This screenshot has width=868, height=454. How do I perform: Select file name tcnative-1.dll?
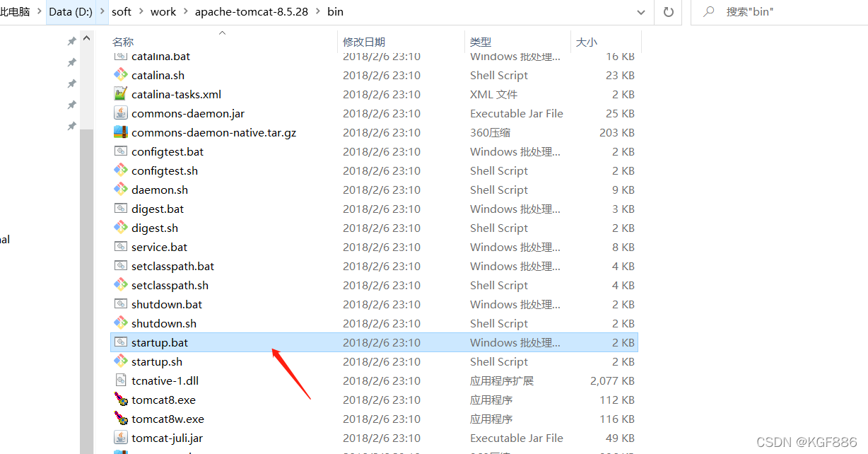coord(165,380)
